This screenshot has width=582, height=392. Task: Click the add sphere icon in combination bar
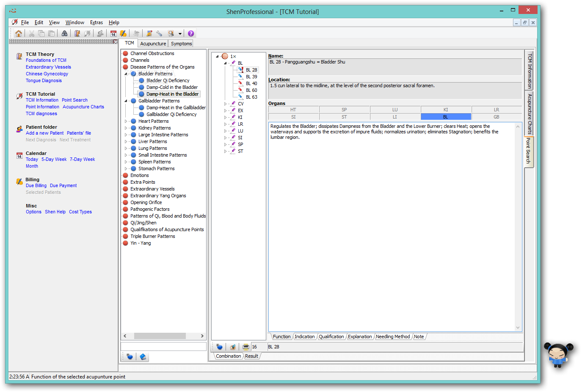point(219,347)
